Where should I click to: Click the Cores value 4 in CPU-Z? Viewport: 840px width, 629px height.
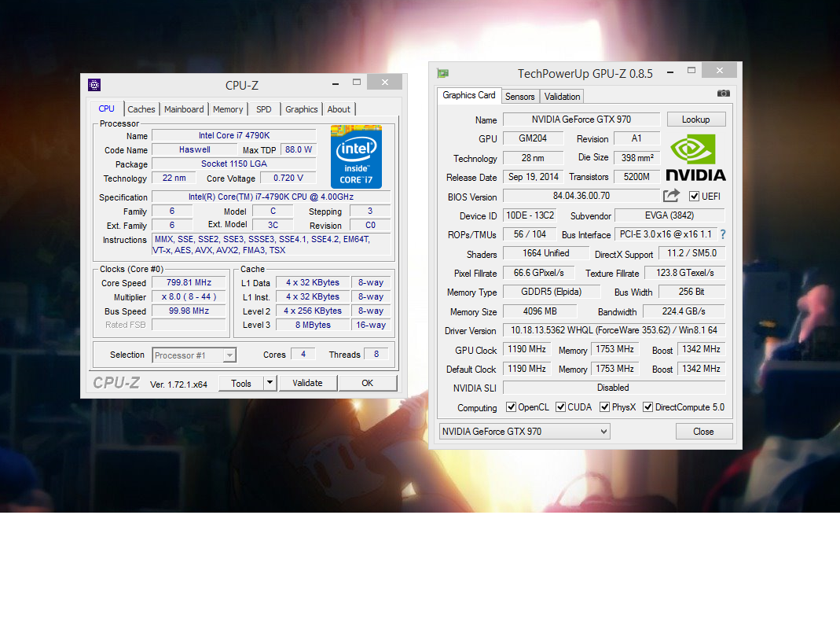point(303,354)
